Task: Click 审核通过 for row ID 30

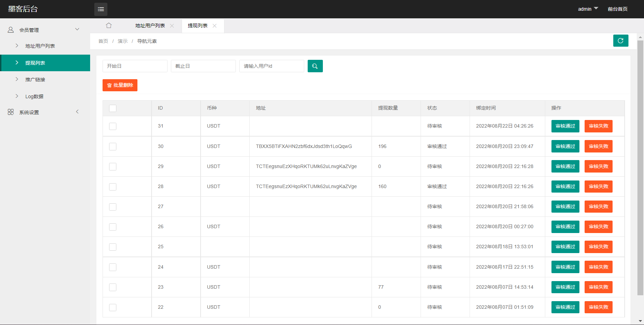Action: pos(565,146)
